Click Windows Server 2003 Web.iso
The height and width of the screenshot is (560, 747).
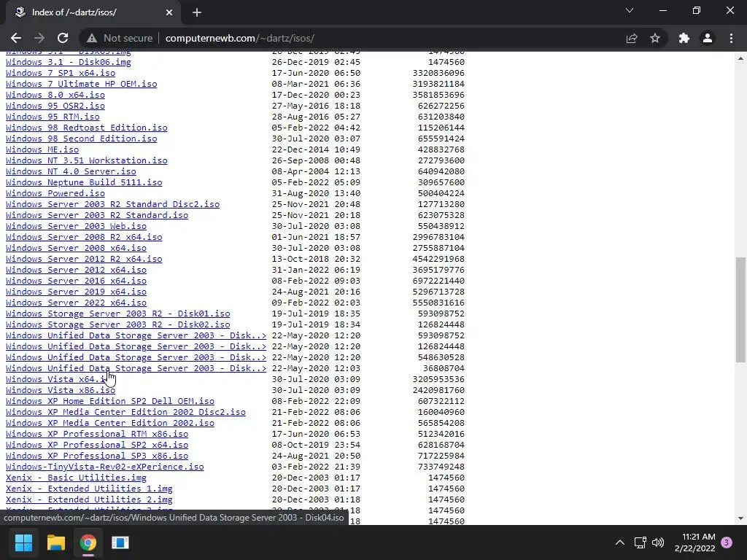[76, 226]
